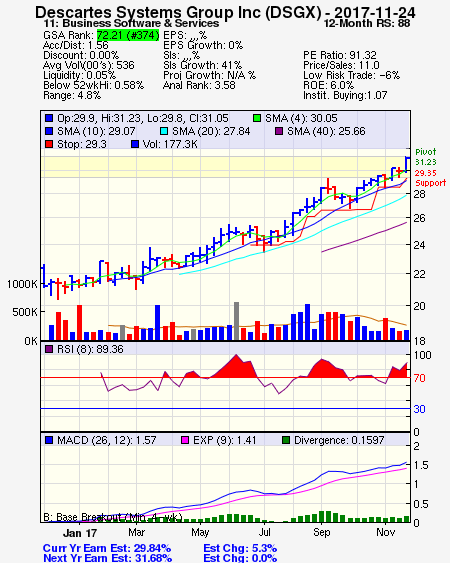Click the cyan SMA (20) legend swatch
450x563 pixels.
click(x=164, y=131)
